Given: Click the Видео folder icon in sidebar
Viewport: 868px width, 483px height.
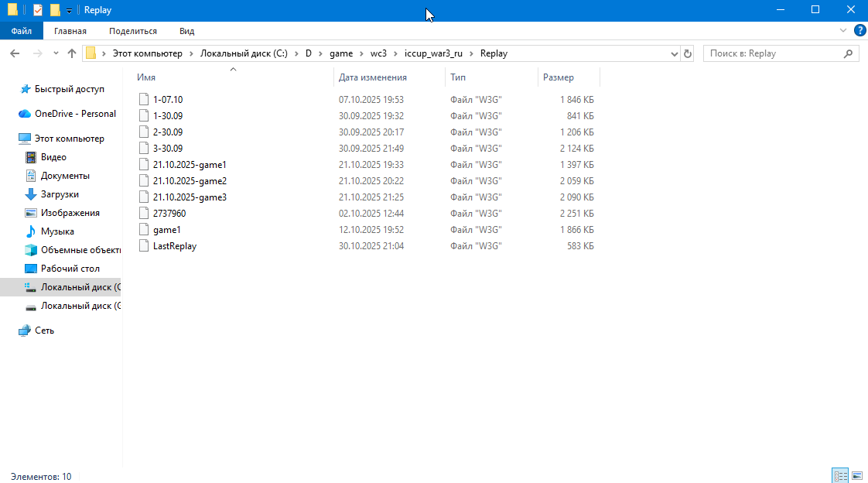Looking at the screenshot, I should [31, 157].
